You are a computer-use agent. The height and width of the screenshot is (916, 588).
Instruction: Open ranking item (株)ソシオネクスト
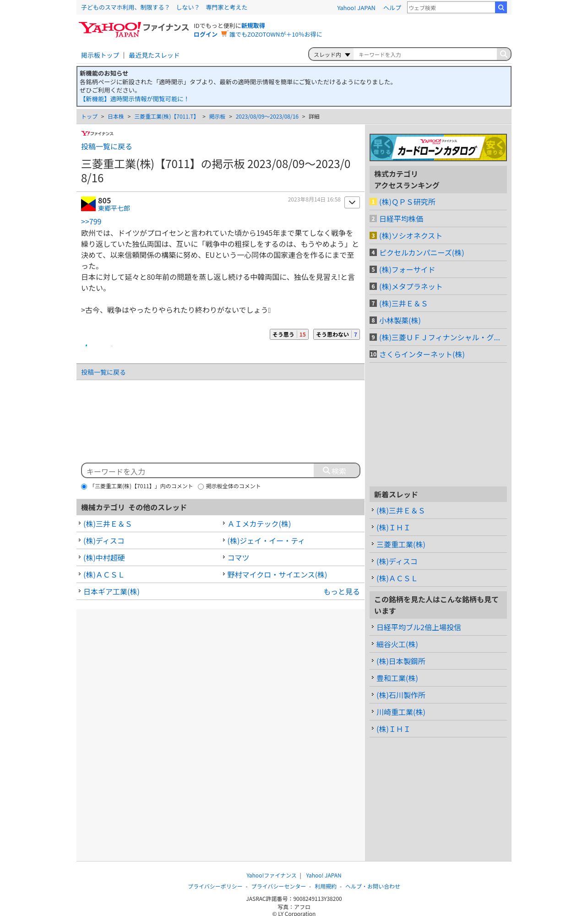tap(410, 236)
